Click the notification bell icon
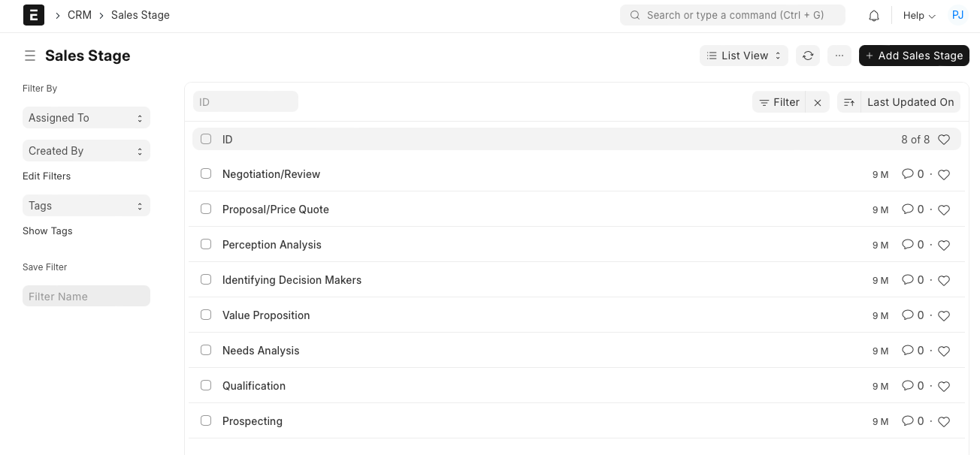Image resolution: width=980 pixels, height=455 pixels. [x=874, y=14]
